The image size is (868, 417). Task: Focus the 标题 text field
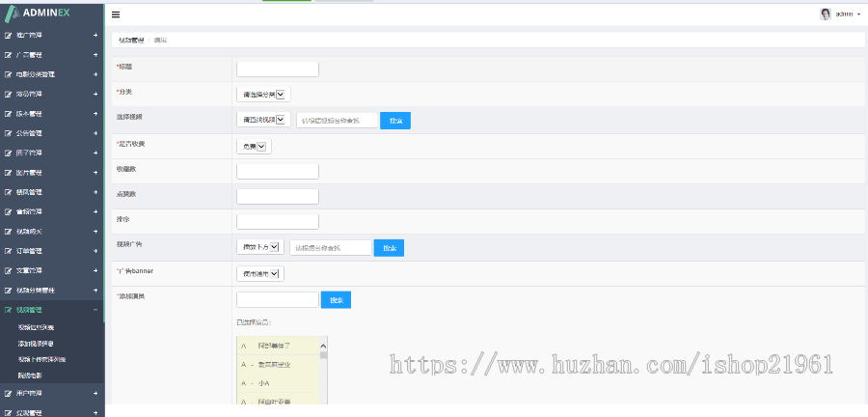(x=278, y=69)
